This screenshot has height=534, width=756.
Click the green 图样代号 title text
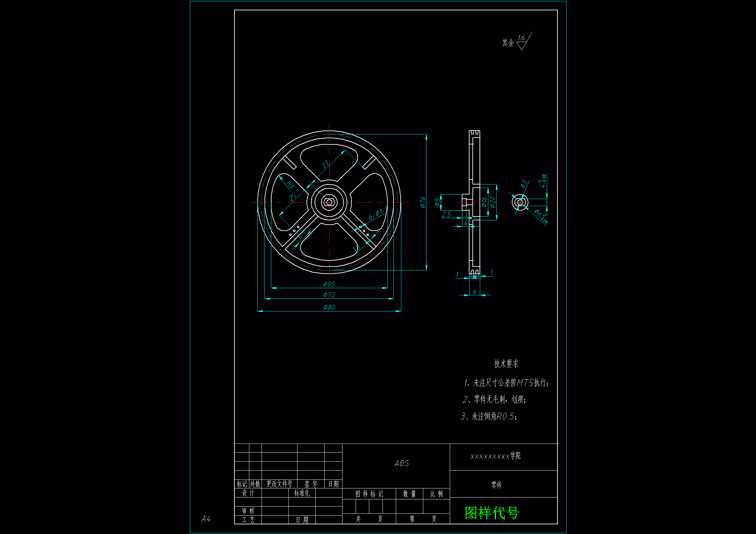[x=491, y=513]
